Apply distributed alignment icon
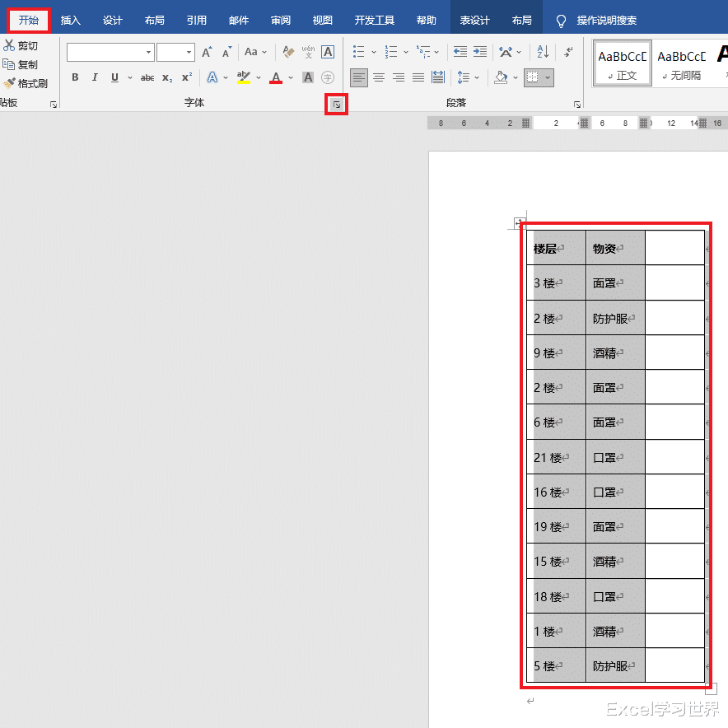Viewport: 728px width, 728px height. tap(438, 77)
